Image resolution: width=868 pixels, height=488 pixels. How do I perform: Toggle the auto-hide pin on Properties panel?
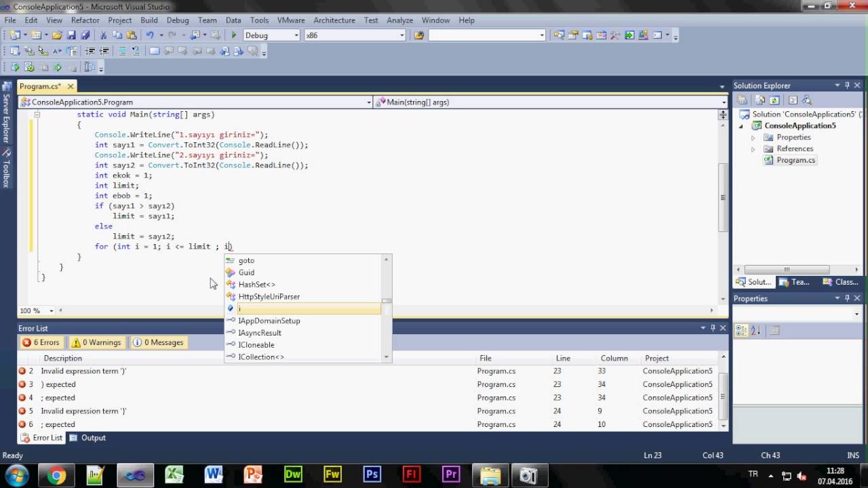point(847,298)
